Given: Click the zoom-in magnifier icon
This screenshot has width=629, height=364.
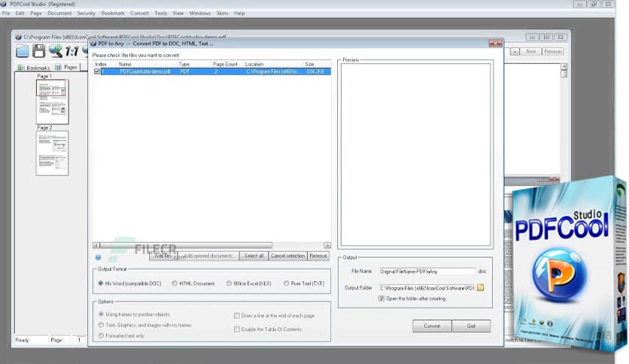Looking at the screenshot, I should point(56,51).
